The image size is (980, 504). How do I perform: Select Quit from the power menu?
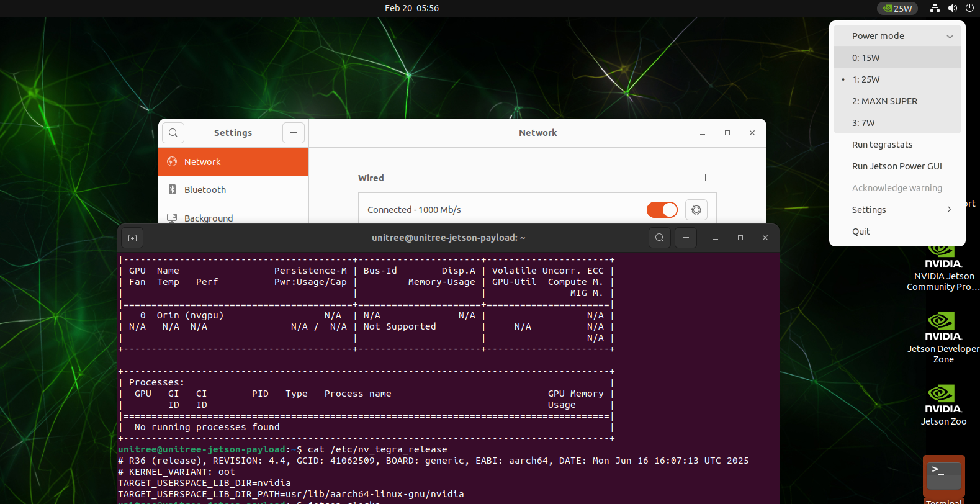(861, 232)
